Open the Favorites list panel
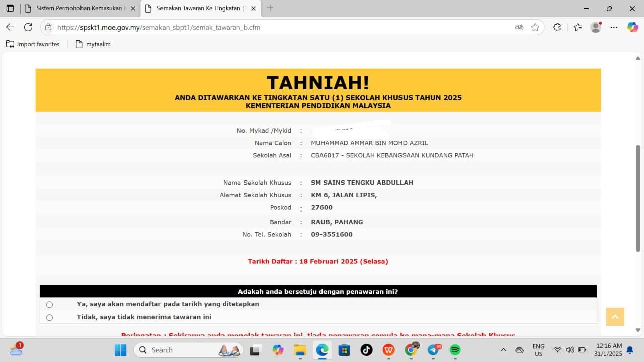 coord(578,27)
